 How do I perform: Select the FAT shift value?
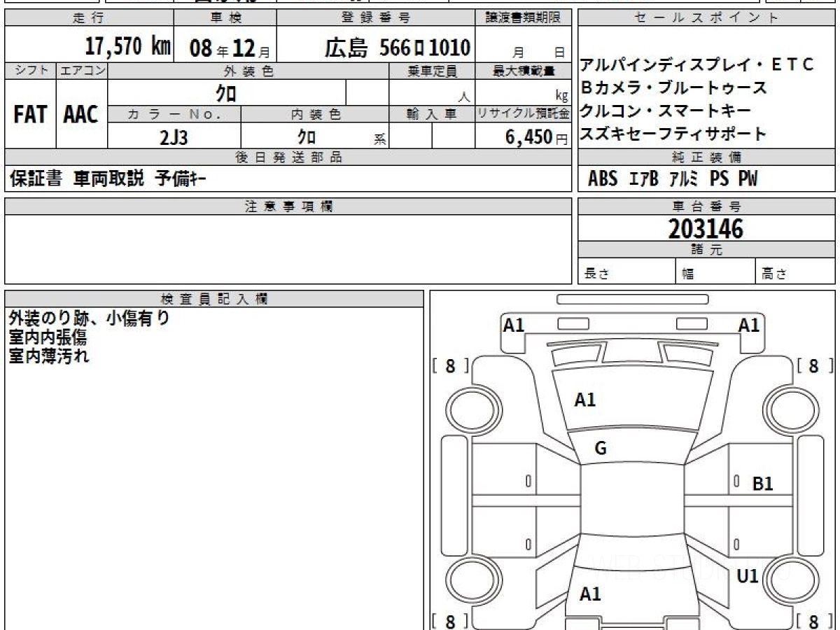point(30,114)
